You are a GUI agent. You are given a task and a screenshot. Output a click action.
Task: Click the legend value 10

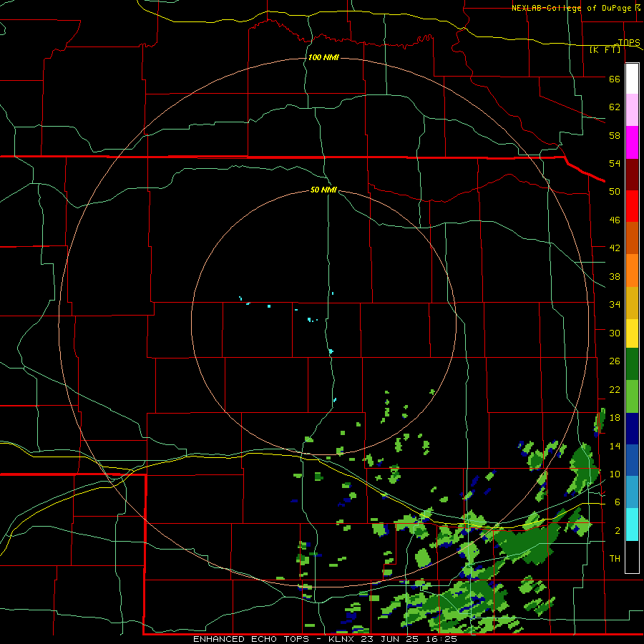pos(615,474)
